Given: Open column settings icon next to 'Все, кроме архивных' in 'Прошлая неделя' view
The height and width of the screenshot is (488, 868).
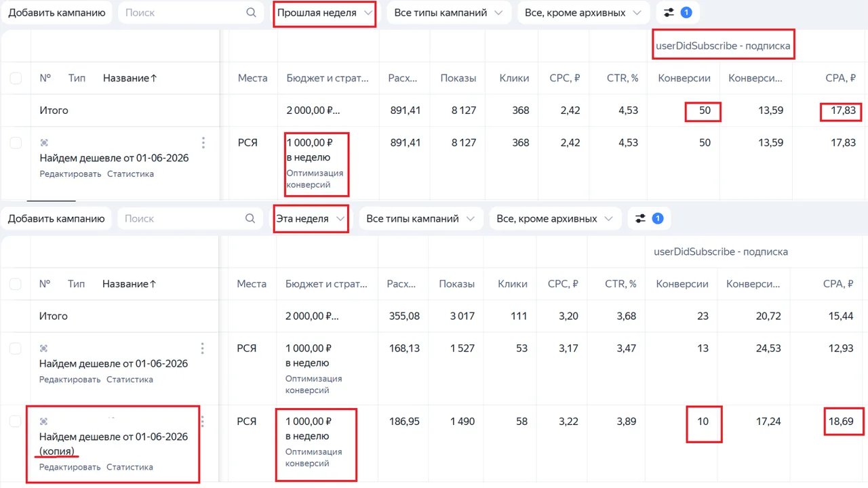Looking at the screenshot, I should click(x=669, y=12).
